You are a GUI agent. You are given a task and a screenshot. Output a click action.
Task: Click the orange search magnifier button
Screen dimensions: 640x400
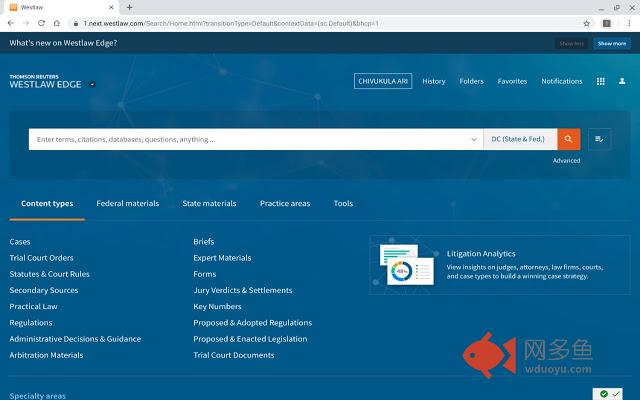pos(569,139)
